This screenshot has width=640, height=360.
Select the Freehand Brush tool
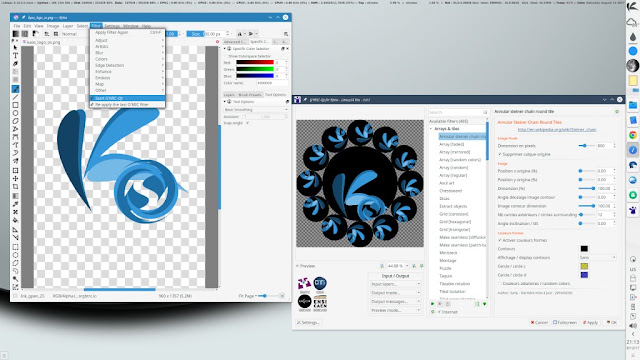pyautogui.click(x=15, y=89)
